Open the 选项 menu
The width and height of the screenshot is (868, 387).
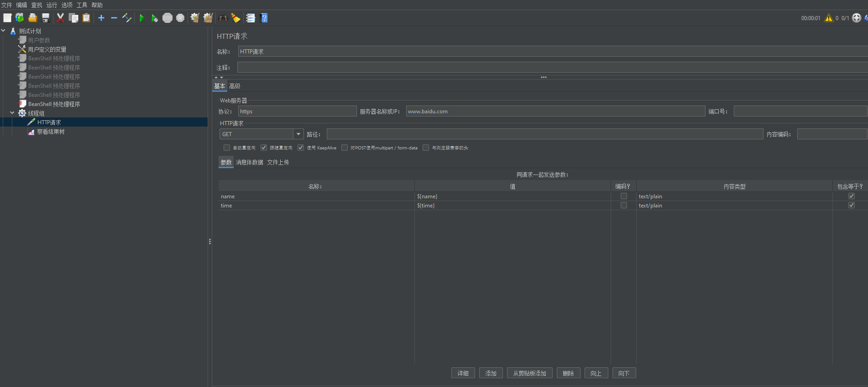[x=67, y=5]
